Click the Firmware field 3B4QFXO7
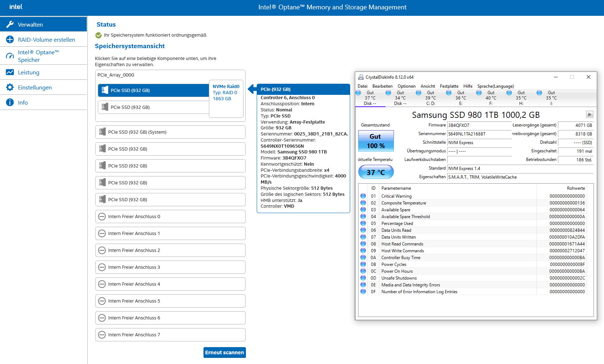This screenshot has height=364, width=604. point(480,125)
